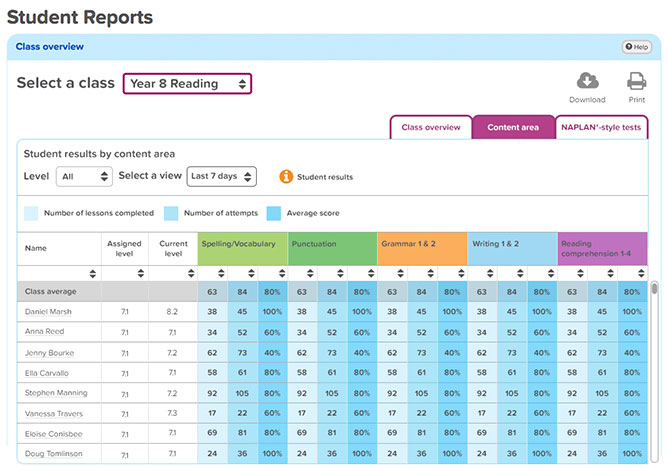
Task: Expand the Level dropdown showing All
Action: click(x=84, y=176)
